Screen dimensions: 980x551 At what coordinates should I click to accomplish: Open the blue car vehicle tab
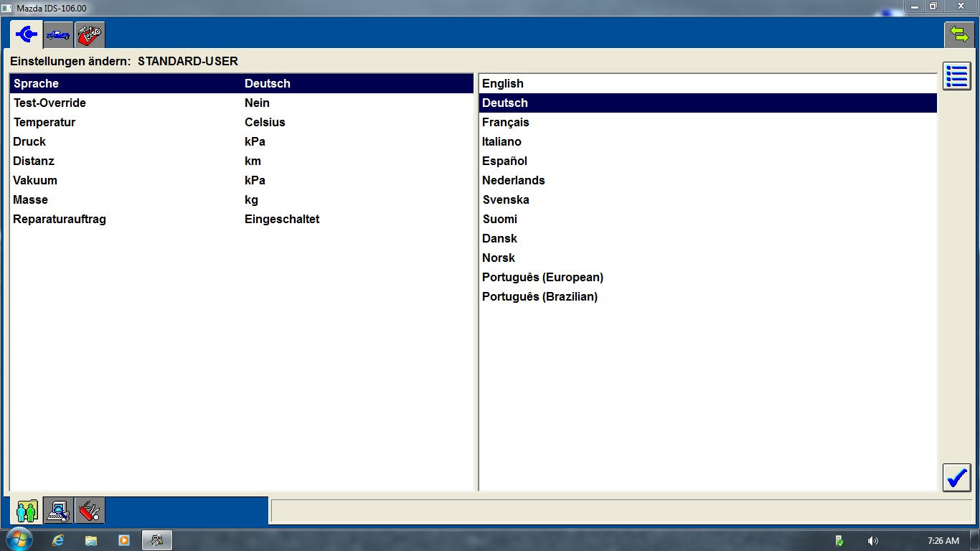[58, 34]
